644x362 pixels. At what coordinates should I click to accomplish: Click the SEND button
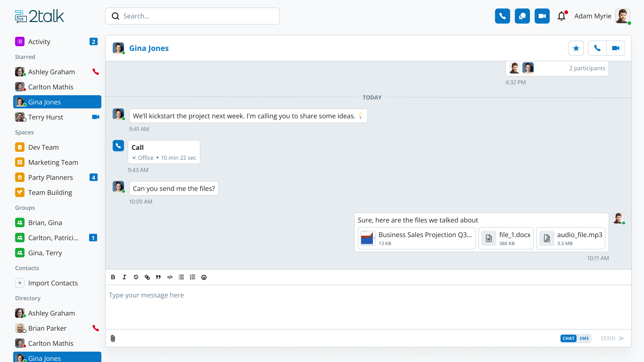pyautogui.click(x=612, y=338)
